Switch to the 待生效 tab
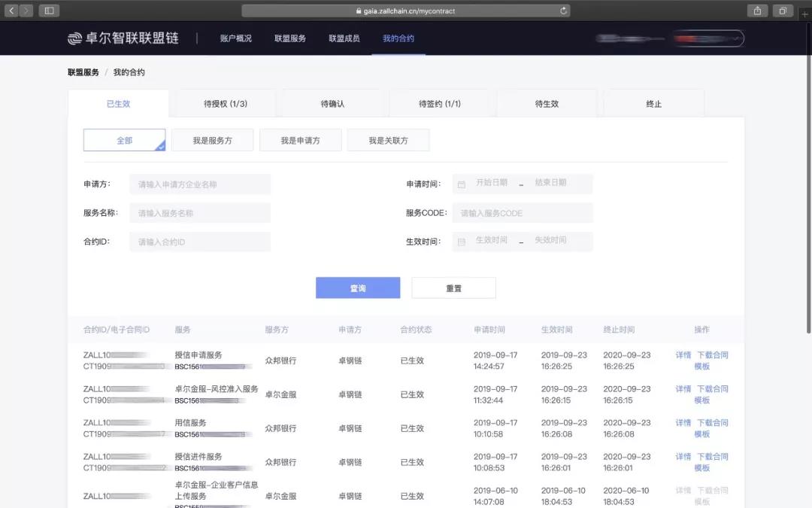Screen dimensions: 812x508 point(547,104)
